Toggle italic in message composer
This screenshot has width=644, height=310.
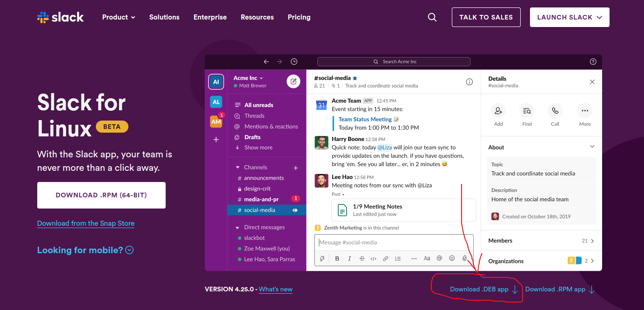click(x=349, y=258)
